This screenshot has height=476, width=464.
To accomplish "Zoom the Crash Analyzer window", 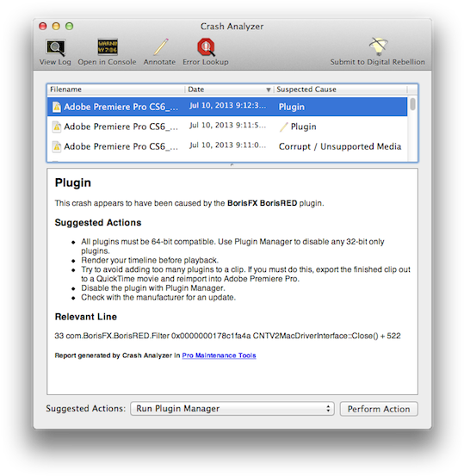I will click(x=69, y=27).
